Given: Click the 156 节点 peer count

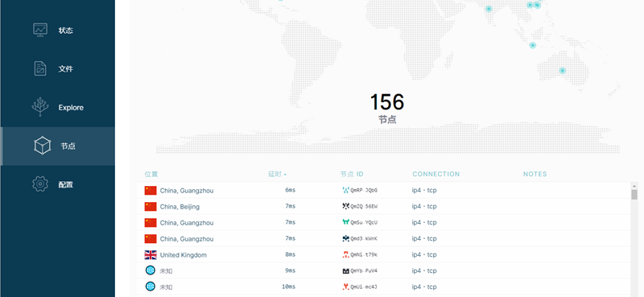Looking at the screenshot, I should point(387,108).
